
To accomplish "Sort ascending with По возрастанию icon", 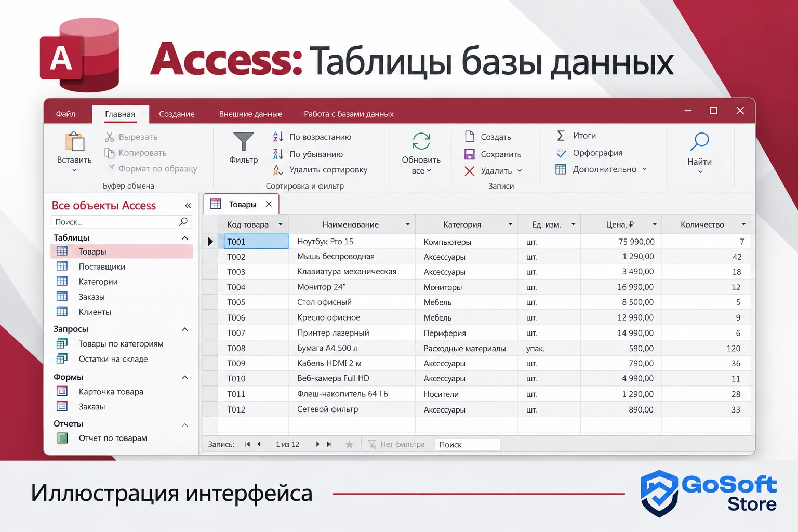I will point(278,137).
